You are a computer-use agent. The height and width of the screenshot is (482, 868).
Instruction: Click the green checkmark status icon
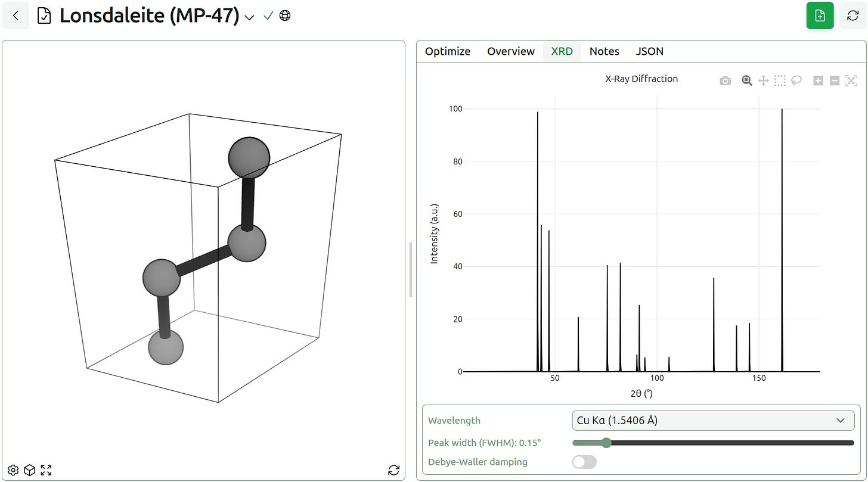coord(268,16)
